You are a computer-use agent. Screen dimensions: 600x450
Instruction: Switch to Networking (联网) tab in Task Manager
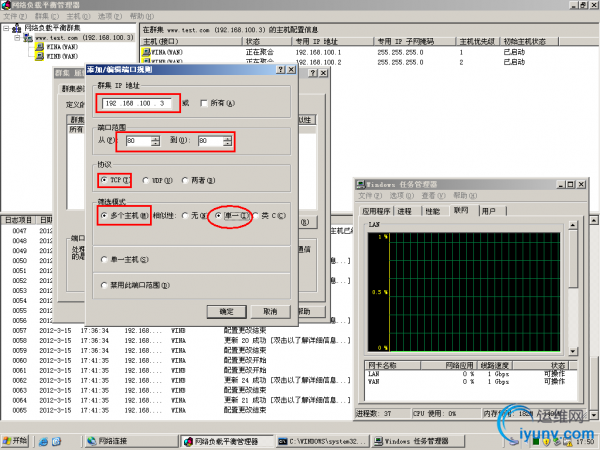click(461, 210)
